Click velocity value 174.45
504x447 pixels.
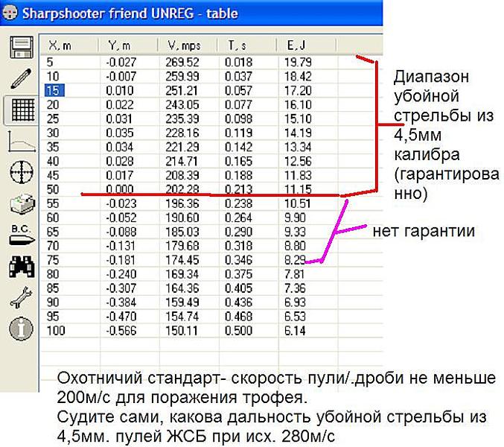pyautogui.click(x=182, y=260)
